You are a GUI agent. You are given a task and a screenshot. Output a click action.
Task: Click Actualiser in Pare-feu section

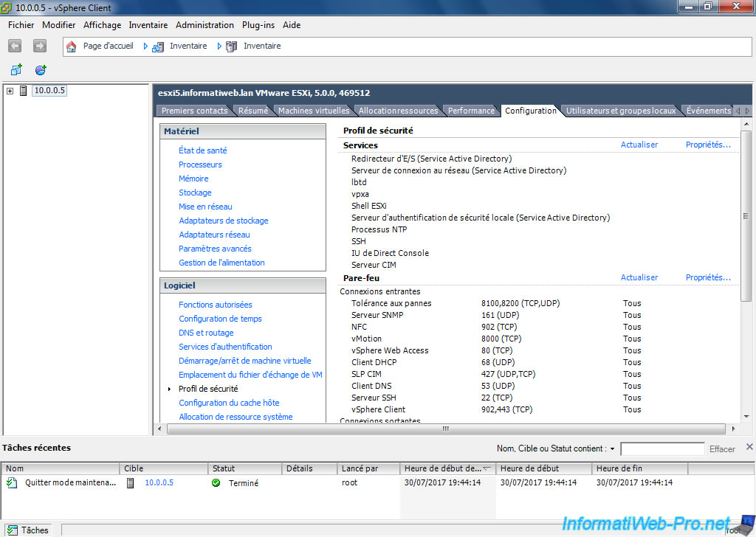point(639,277)
